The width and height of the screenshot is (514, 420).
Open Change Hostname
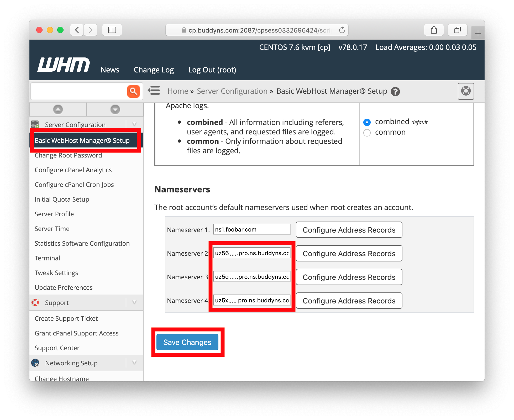pos(62,378)
